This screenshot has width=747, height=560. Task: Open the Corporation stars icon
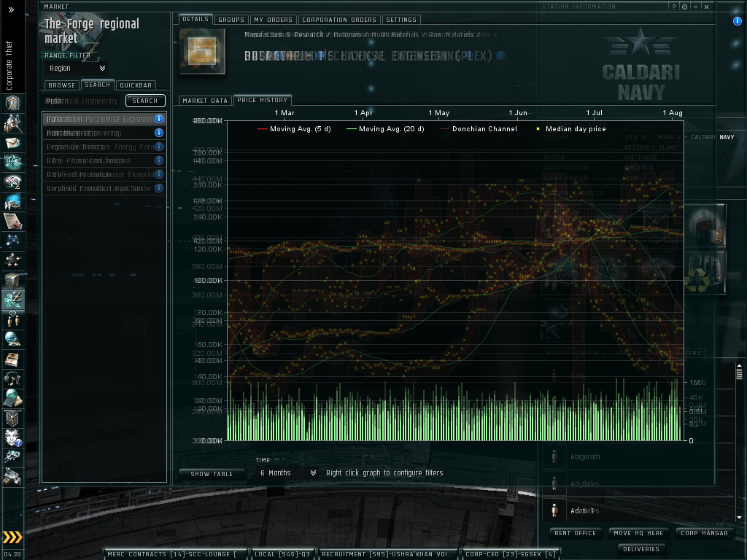point(12,260)
